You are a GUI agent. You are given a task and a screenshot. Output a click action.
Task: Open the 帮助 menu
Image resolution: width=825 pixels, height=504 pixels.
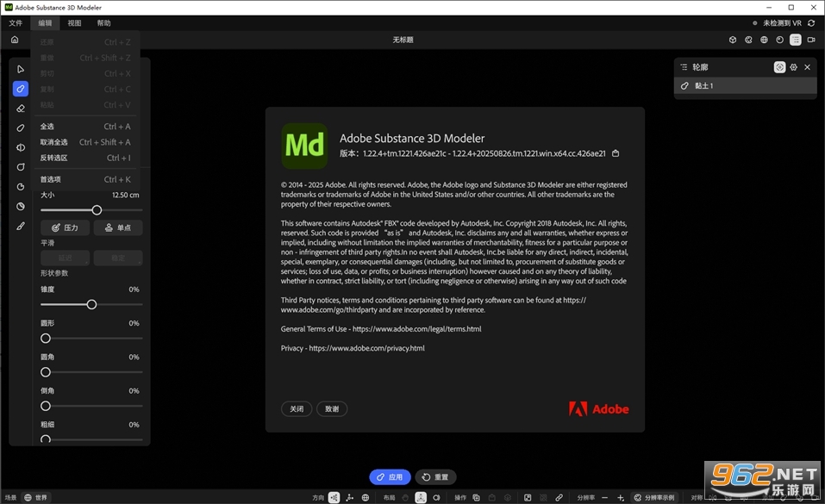pyautogui.click(x=103, y=23)
